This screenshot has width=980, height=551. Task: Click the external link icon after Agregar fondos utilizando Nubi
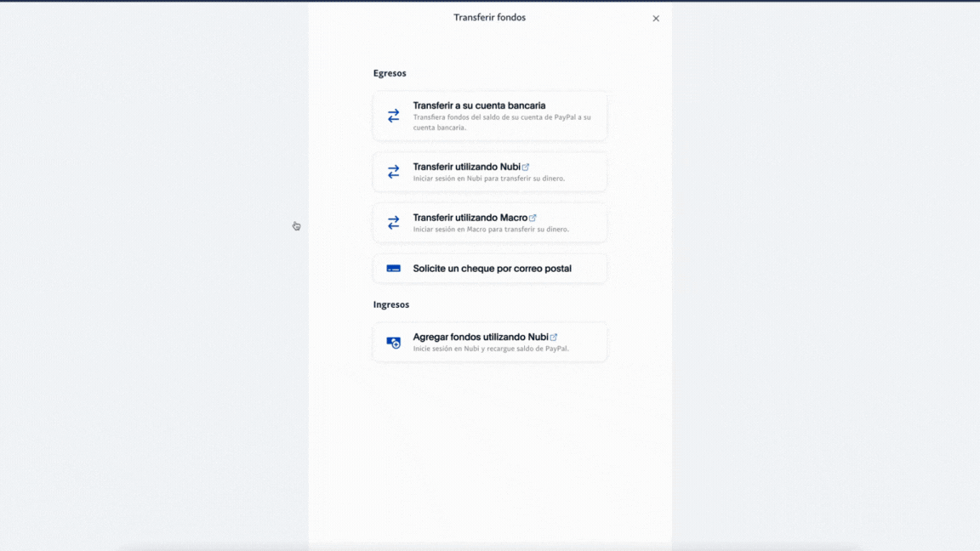554,338
